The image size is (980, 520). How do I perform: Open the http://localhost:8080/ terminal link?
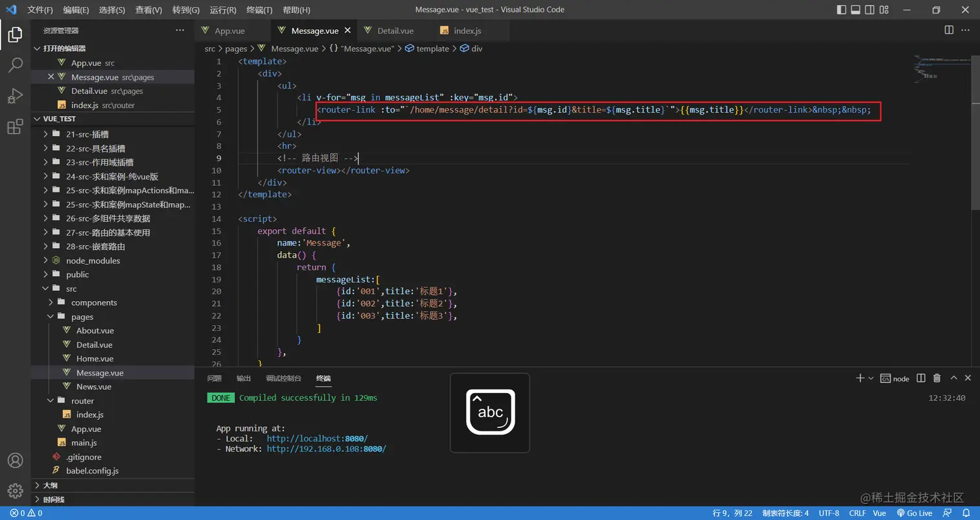[317, 438]
